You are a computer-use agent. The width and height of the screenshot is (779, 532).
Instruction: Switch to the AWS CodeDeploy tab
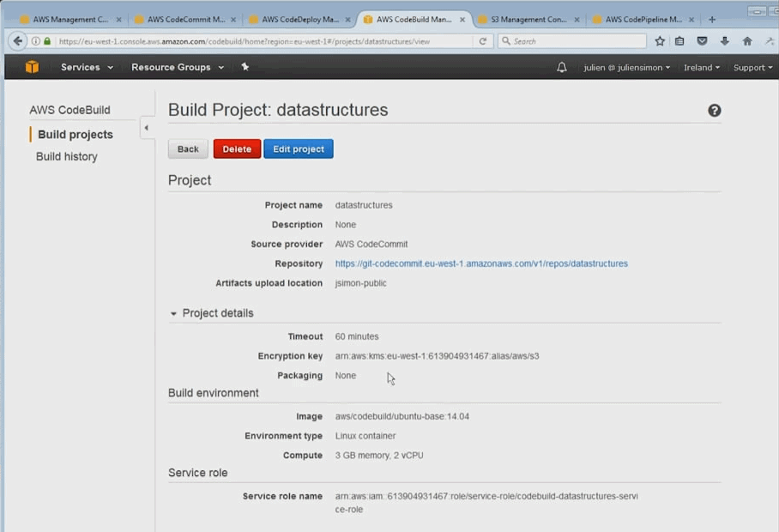[300, 20]
